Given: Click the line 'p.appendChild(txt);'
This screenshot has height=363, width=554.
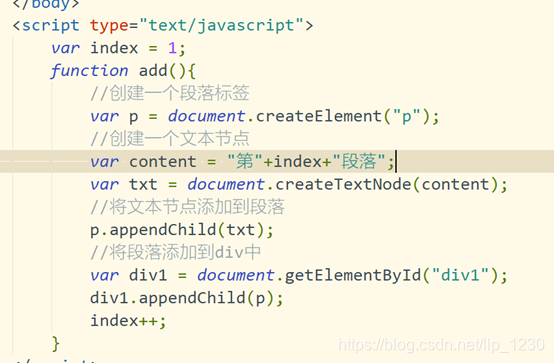Looking at the screenshot, I should pyautogui.click(x=182, y=230).
